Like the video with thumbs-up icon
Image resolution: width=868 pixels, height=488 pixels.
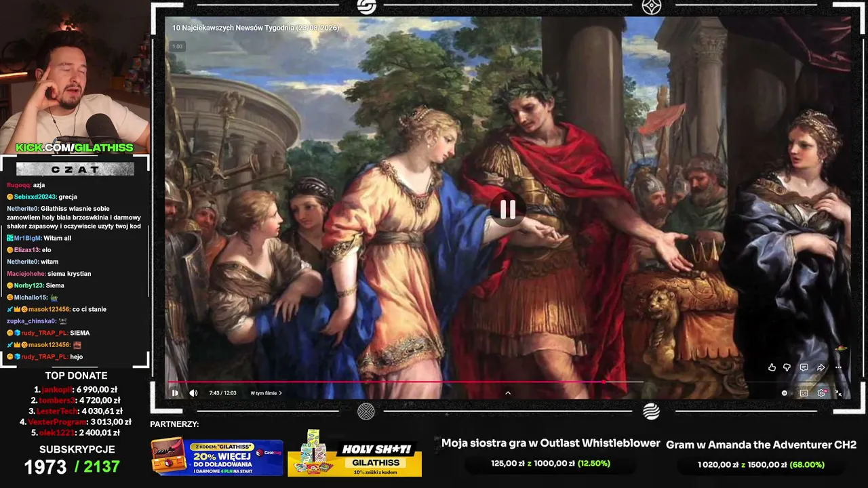pos(772,367)
